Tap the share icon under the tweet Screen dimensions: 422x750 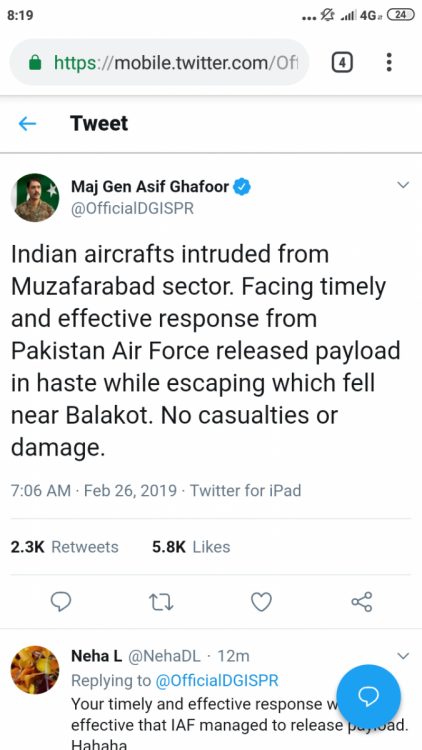click(362, 602)
